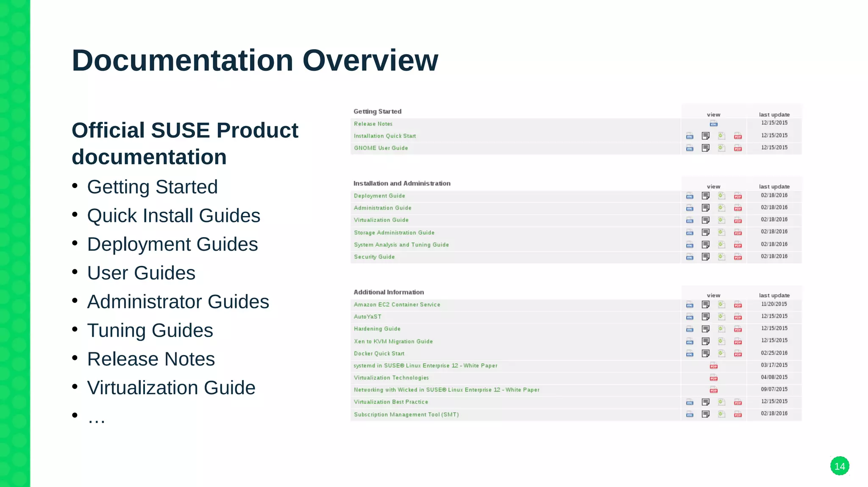Open HTML icon for Deployment Guide

(690, 196)
